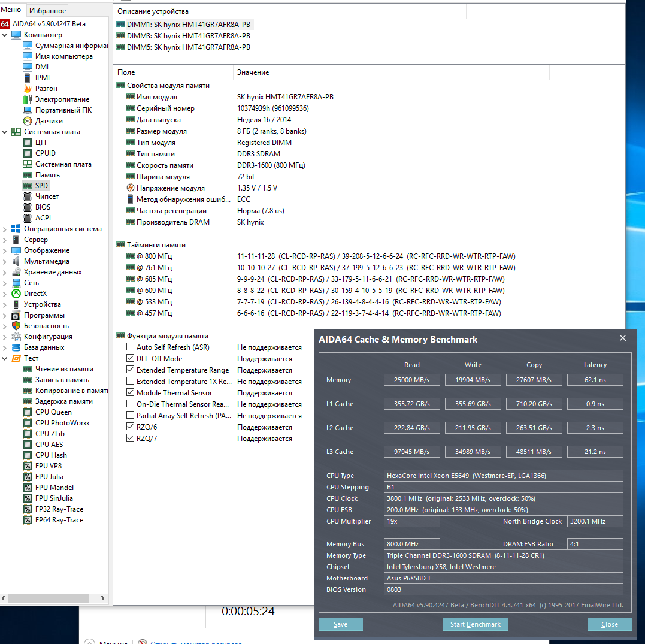This screenshot has height=644, width=645.
Task: Click the Чипсет chip icon
Action: [x=28, y=196]
